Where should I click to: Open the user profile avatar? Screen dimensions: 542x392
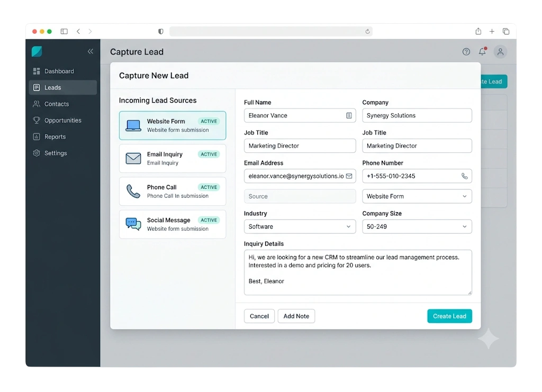(500, 52)
